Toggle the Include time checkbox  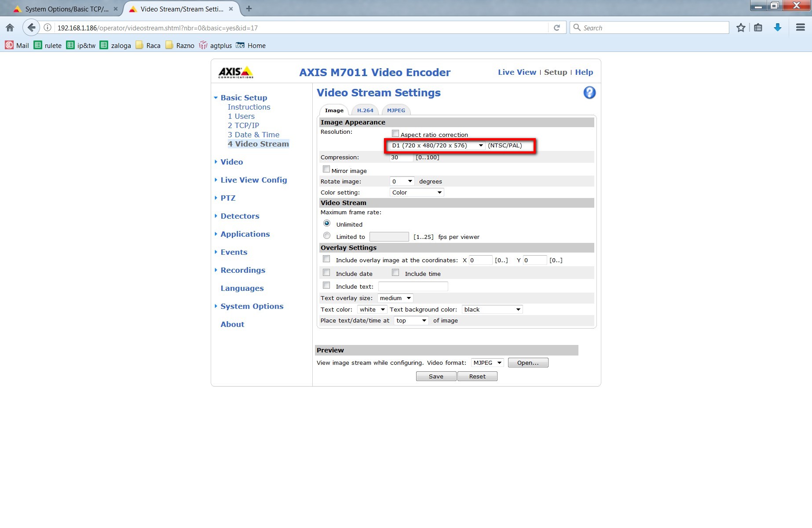tap(395, 273)
